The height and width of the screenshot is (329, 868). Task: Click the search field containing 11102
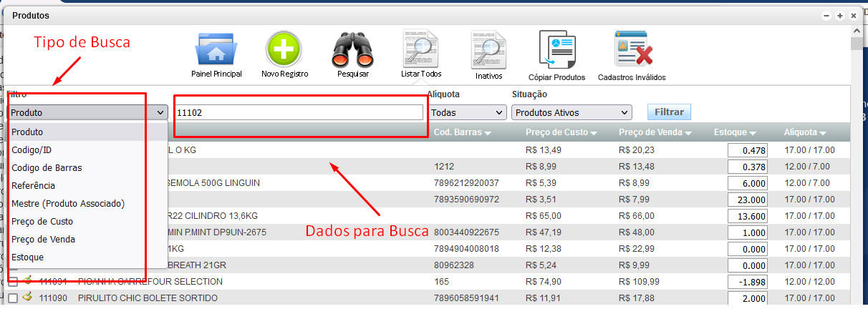pyautogui.click(x=299, y=112)
